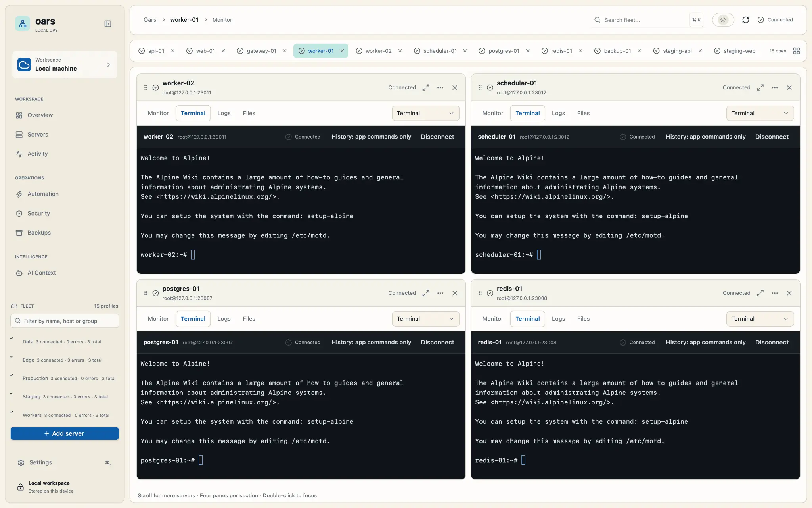Grab the worker-02 pane drag handle
This screenshot has height=508, width=812.
click(146, 87)
